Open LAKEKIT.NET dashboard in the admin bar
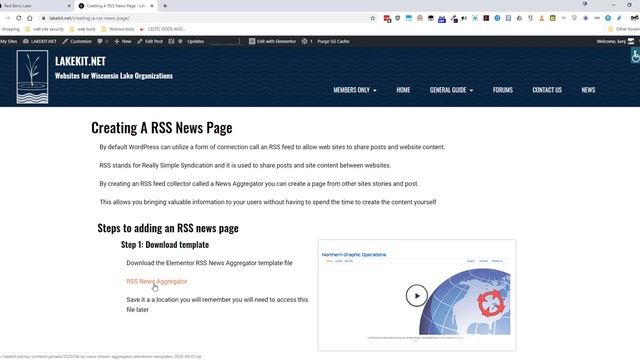The image size is (640, 360). (x=40, y=41)
